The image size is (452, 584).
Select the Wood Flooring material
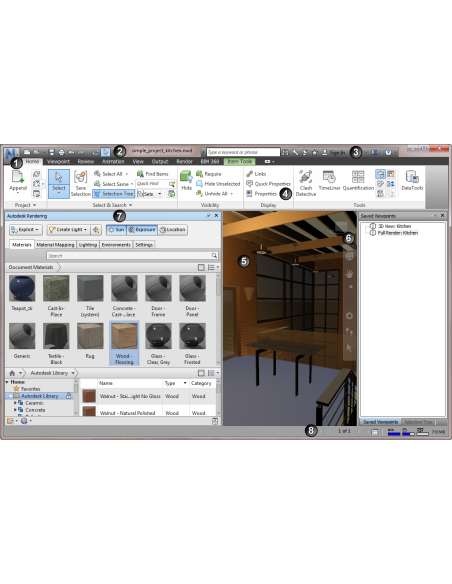(x=124, y=343)
